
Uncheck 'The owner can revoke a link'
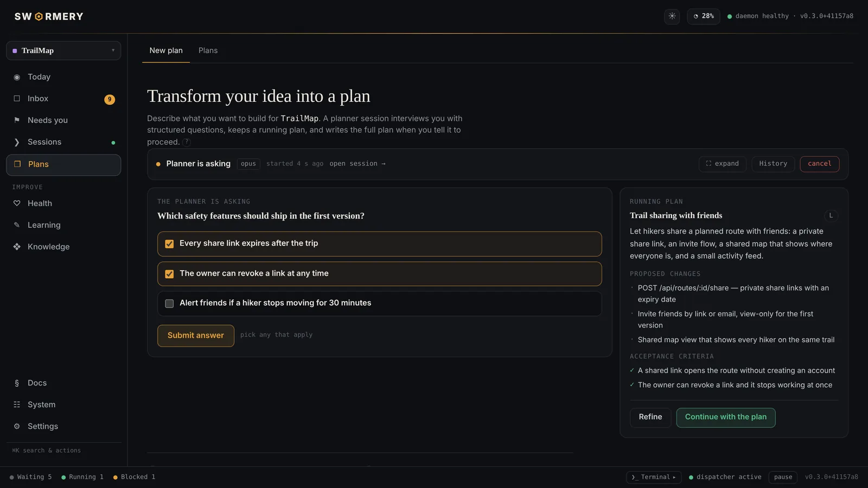coord(169,274)
